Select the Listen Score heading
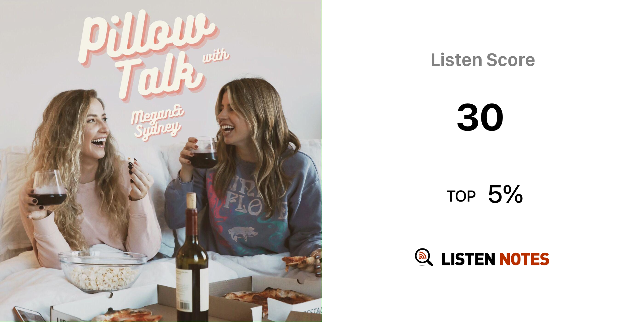The width and height of the screenshot is (644, 322). tap(483, 60)
